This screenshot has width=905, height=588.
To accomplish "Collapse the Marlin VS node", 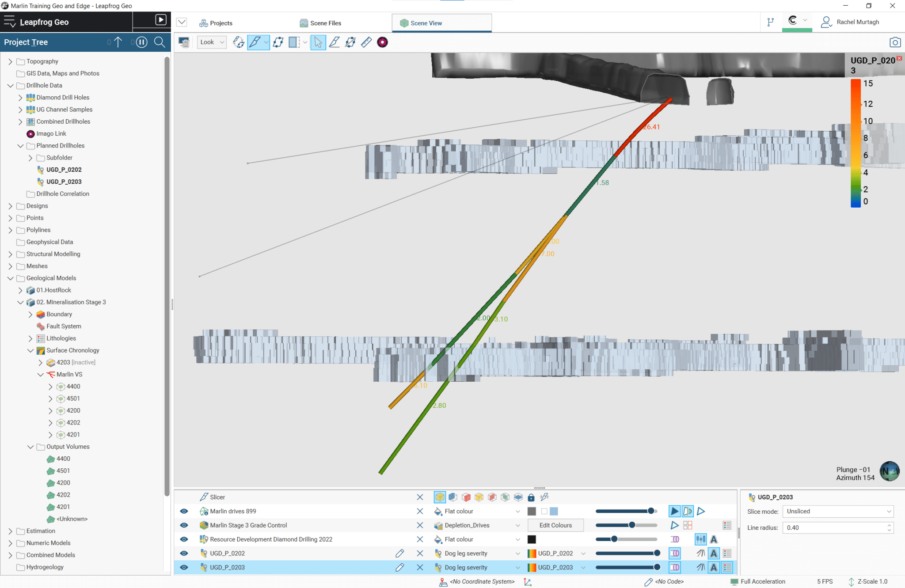I will tap(41, 375).
